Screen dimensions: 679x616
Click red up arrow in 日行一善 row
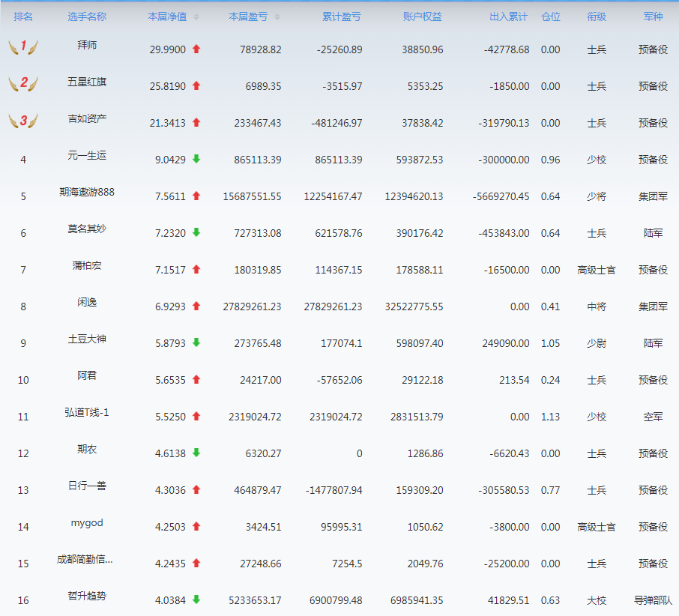[x=196, y=489]
